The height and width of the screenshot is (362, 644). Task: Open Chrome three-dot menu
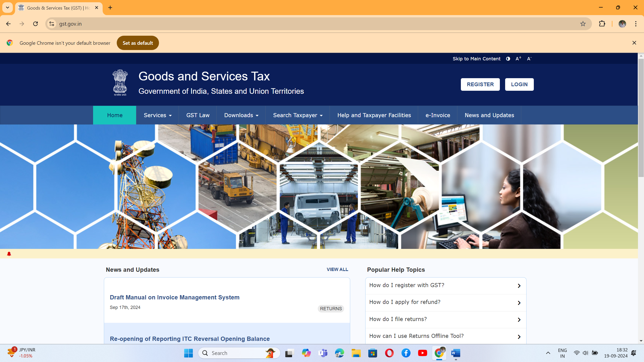point(636,24)
